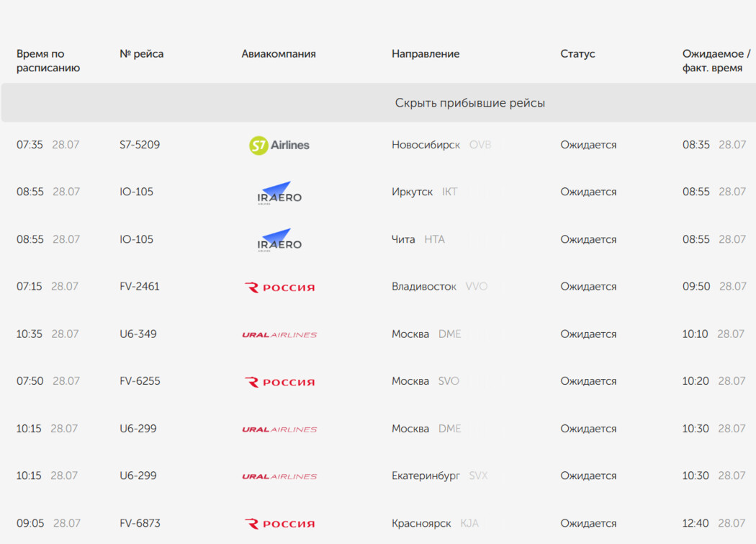
Task: Click Ural Airlines logo for flight U6-349
Action: 279,334
